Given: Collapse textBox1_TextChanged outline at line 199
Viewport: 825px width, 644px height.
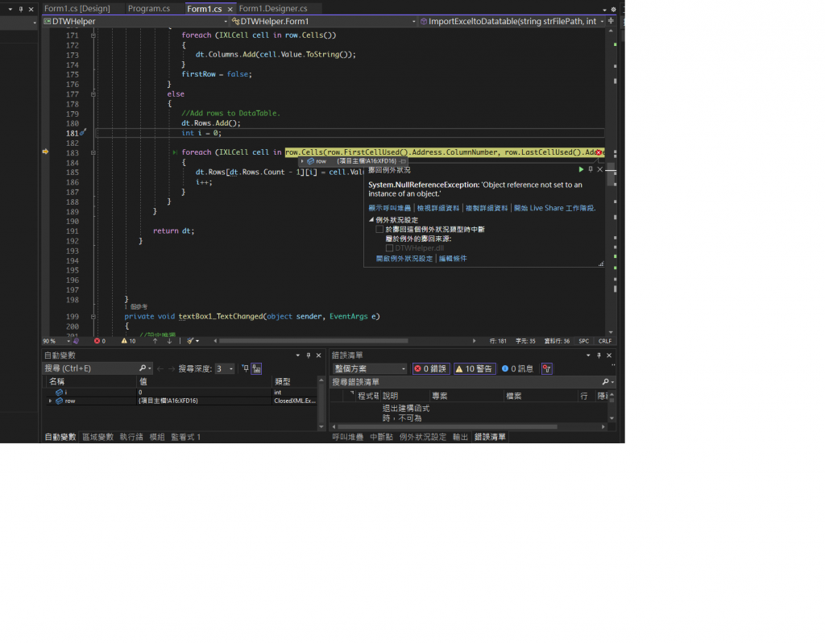Looking at the screenshot, I should [93, 317].
